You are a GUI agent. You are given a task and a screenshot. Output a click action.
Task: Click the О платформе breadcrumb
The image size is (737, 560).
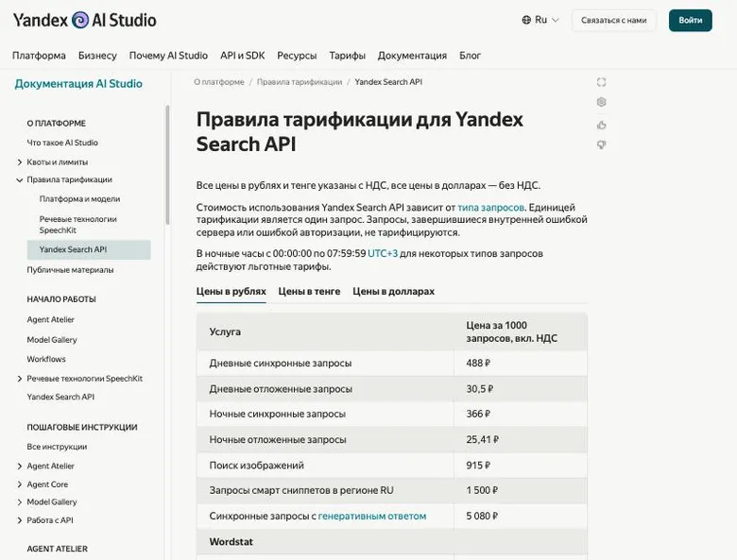click(219, 82)
